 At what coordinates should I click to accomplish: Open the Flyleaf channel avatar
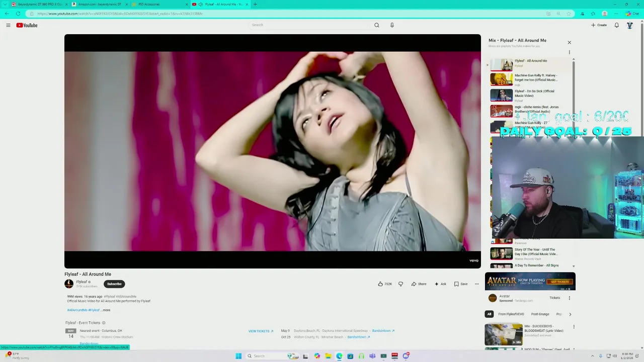pyautogui.click(x=69, y=284)
